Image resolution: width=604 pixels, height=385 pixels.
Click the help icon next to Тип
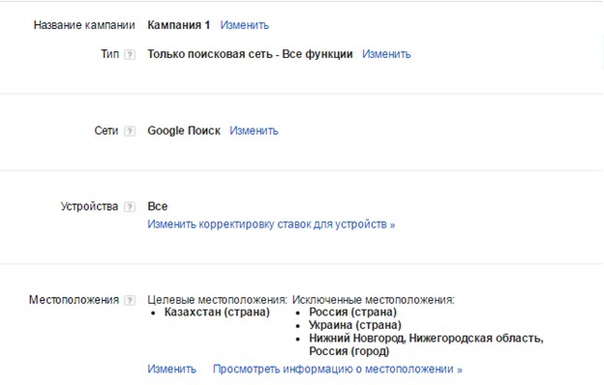[130, 55]
